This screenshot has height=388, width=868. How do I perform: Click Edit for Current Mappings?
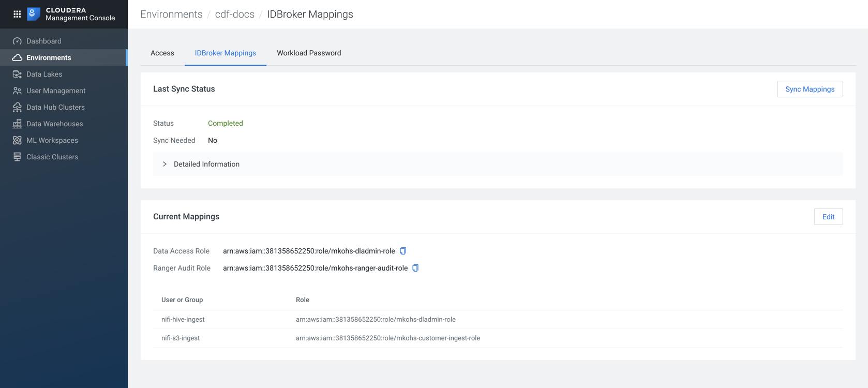tap(828, 217)
